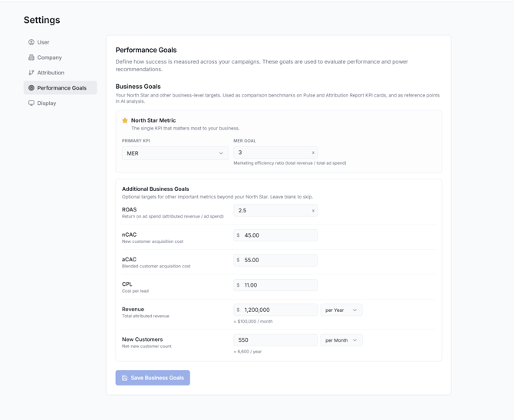The width and height of the screenshot is (514, 420).
Task: Click the ROAS row label
Action: click(x=129, y=210)
